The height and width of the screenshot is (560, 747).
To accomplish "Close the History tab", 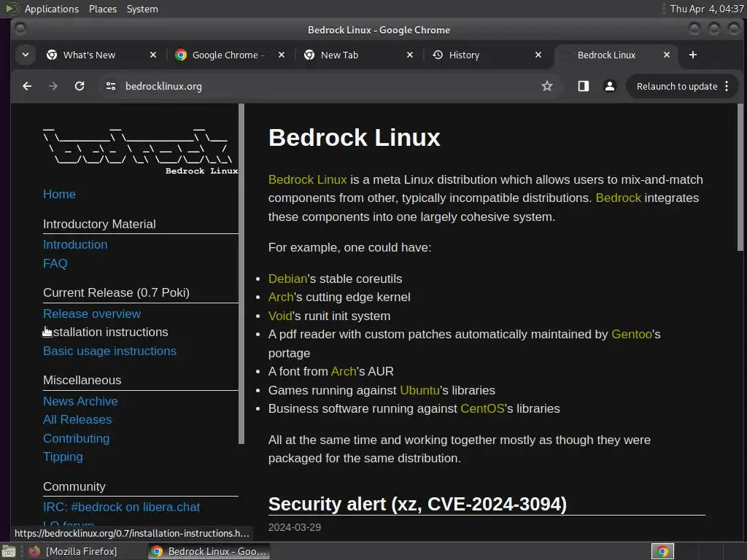I will pos(538,55).
